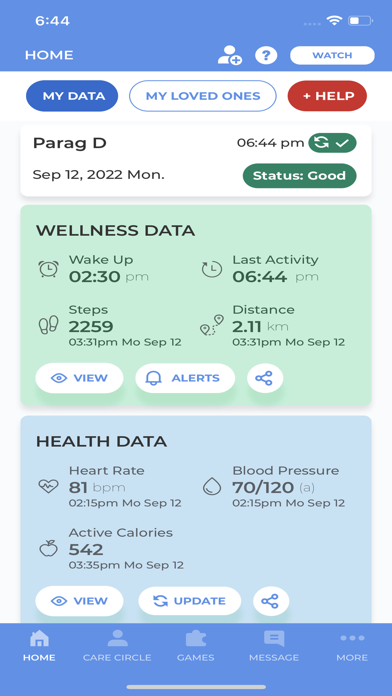Switch to MY LOVED ONES view
Viewport: 392px width, 696px height.
pyautogui.click(x=203, y=95)
